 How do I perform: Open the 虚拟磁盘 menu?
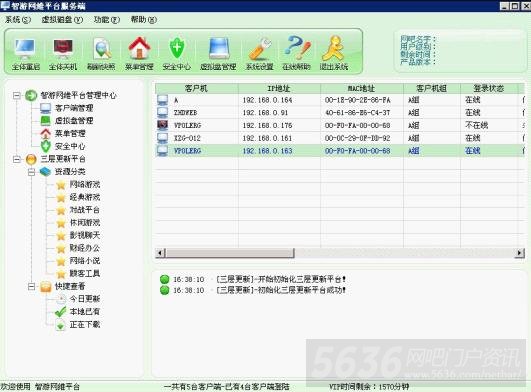tap(62, 20)
